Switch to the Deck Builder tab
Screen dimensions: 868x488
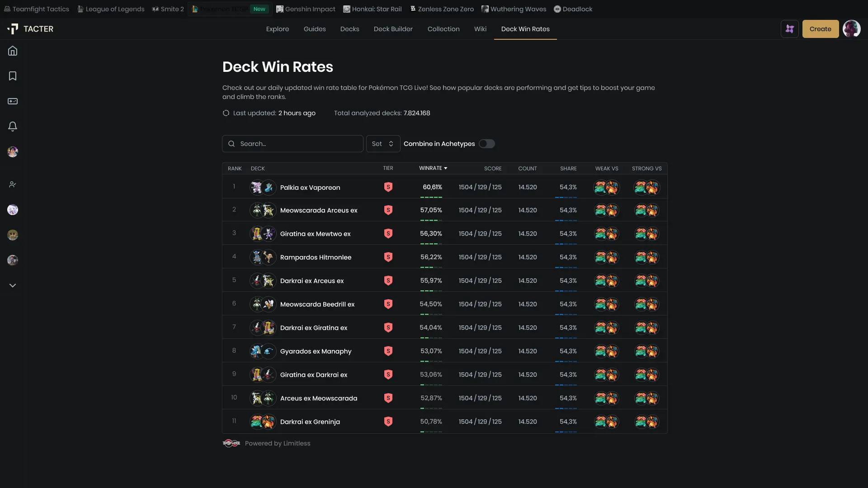[393, 28]
